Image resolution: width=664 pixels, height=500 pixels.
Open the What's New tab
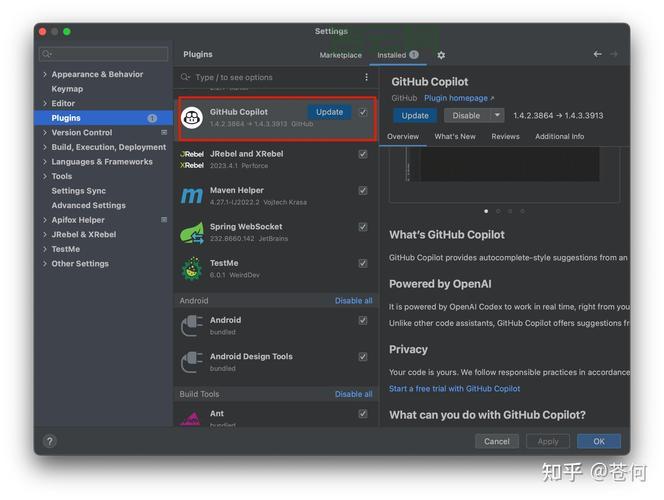point(455,136)
